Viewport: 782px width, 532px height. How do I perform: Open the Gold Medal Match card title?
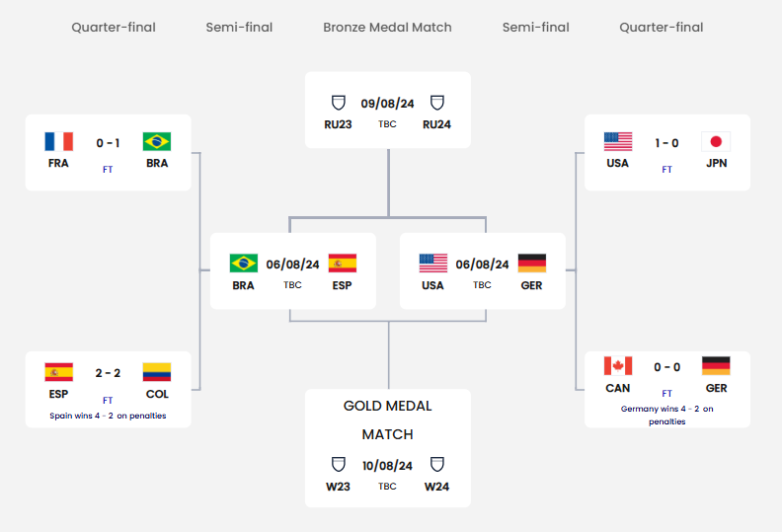point(387,419)
